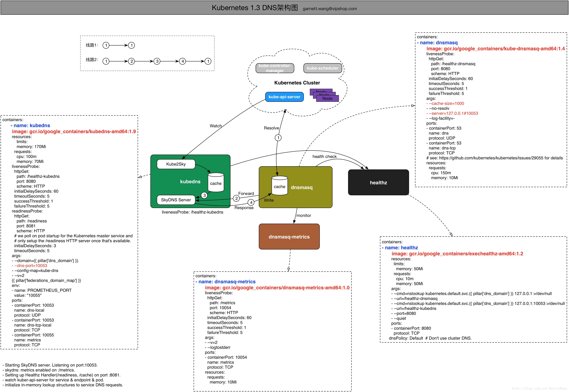The width and height of the screenshot is (569, 392).
Task: Click the Write label near dnsmasq cache
Action: point(269,200)
